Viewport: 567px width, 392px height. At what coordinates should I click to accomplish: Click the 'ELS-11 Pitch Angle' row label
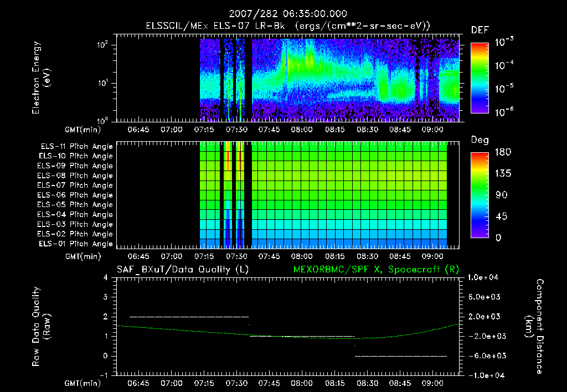point(76,147)
